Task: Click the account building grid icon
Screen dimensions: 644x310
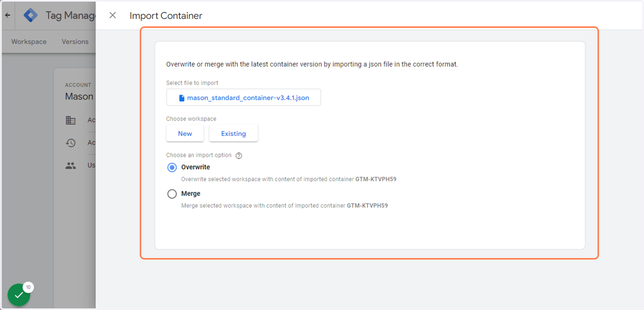Action: click(70, 120)
